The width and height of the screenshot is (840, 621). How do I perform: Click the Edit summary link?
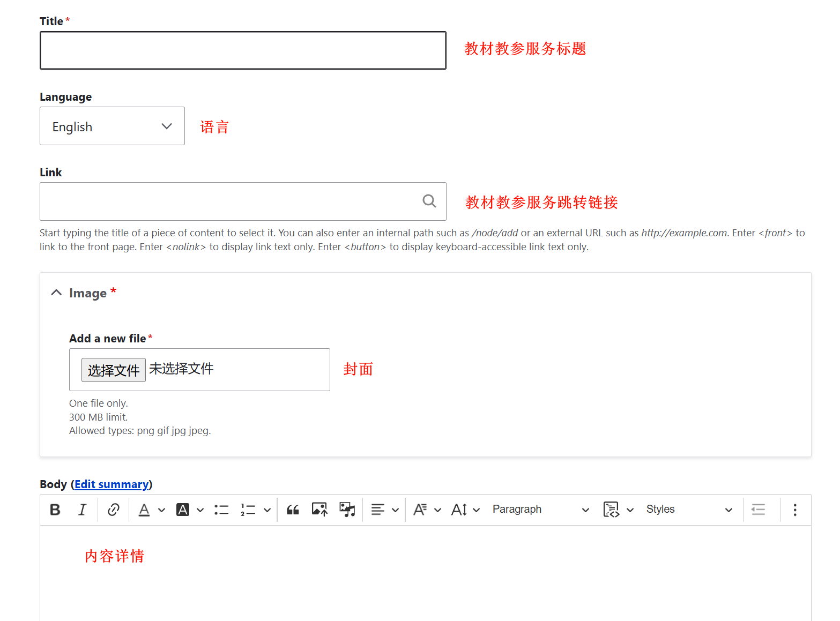(x=111, y=484)
